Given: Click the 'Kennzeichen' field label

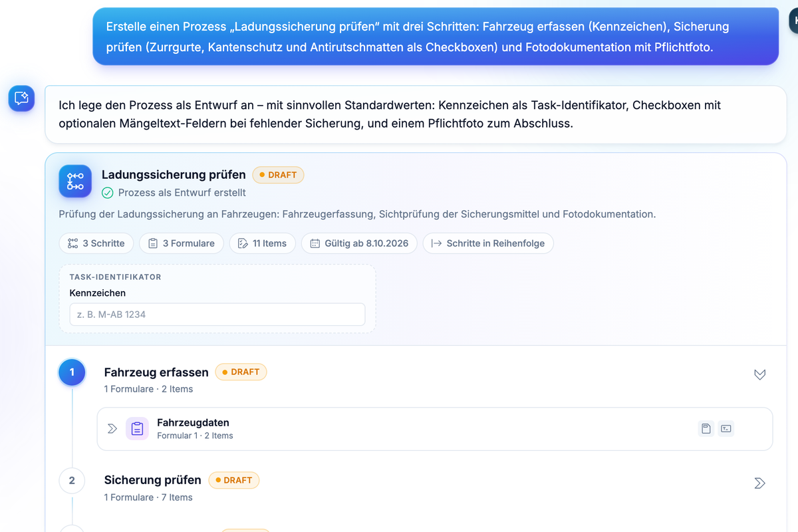Looking at the screenshot, I should 98,293.
